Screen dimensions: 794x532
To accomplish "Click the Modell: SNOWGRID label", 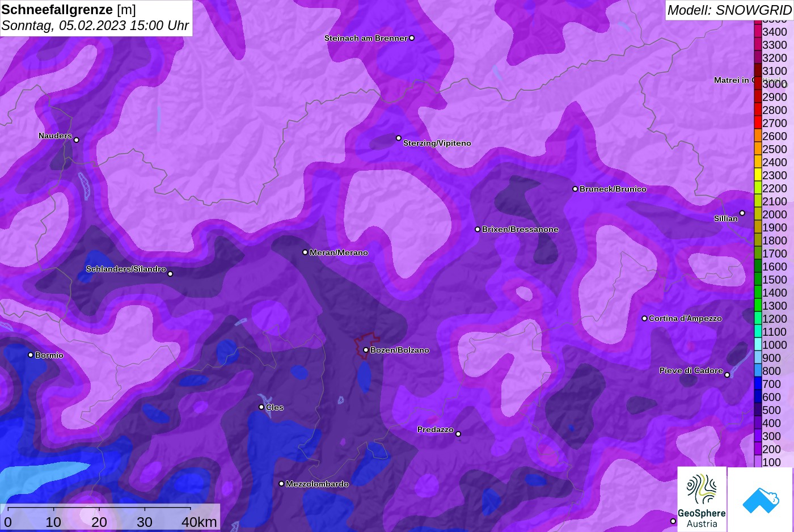I will coord(729,10).
